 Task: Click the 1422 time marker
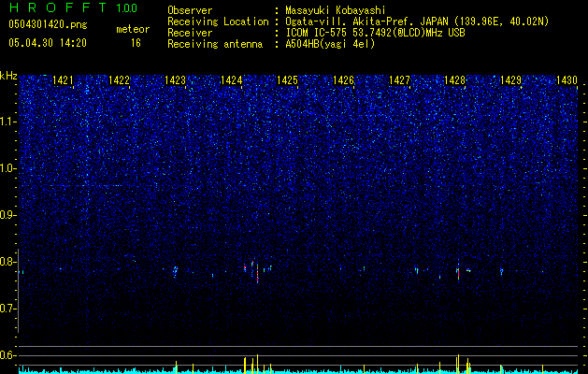(x=119, y=79)
